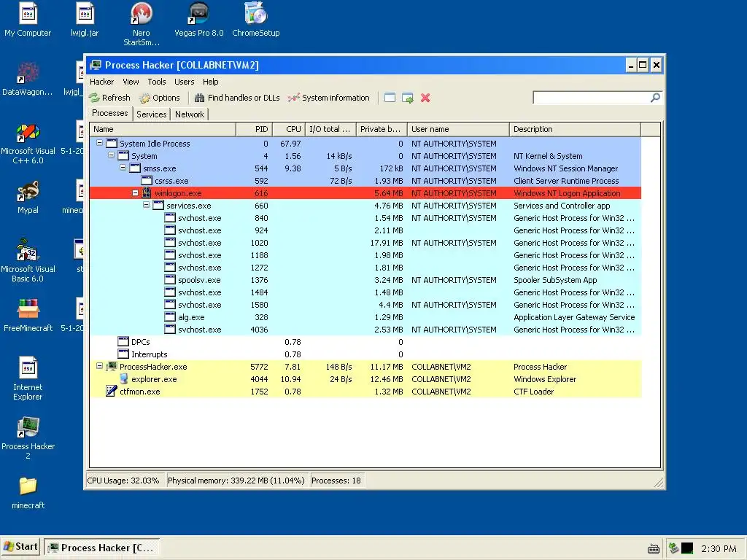
Task: Open the DataWagon desktop shortcut
Action: click(x=28, y=79)
